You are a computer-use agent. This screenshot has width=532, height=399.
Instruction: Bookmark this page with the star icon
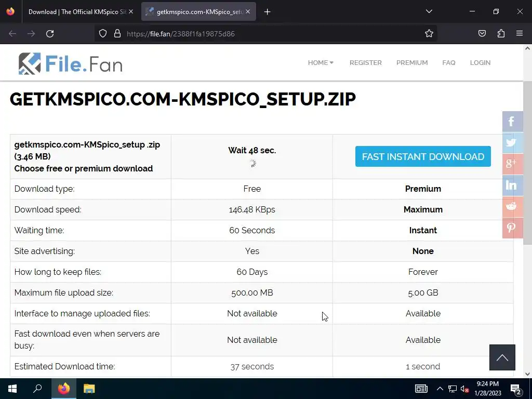pos(429,34)
